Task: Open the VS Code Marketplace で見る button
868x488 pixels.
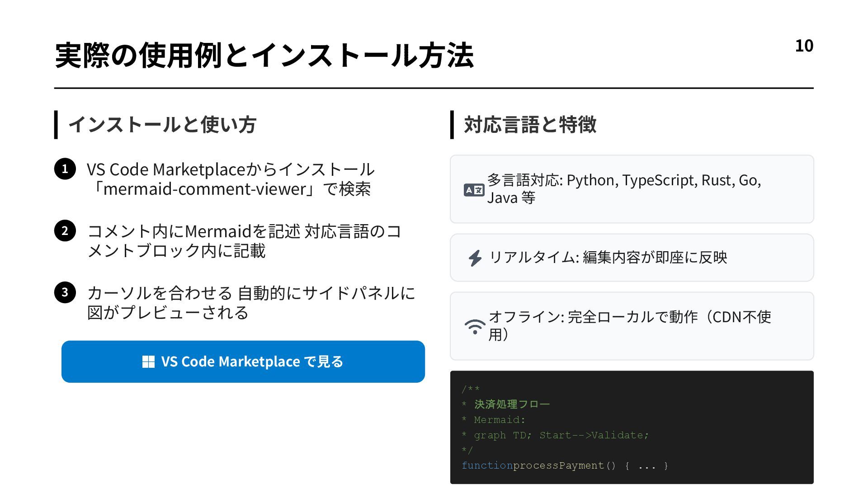Action: point(243,361)
